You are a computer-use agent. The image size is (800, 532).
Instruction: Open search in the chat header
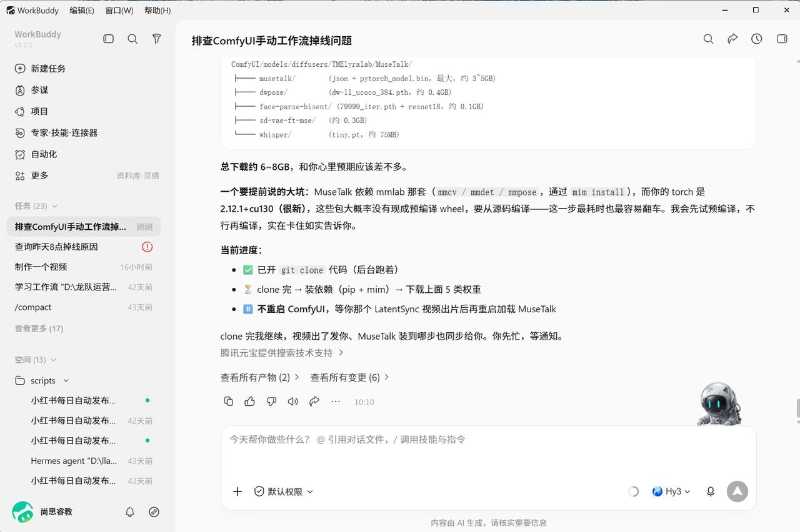tap(708, 39)
